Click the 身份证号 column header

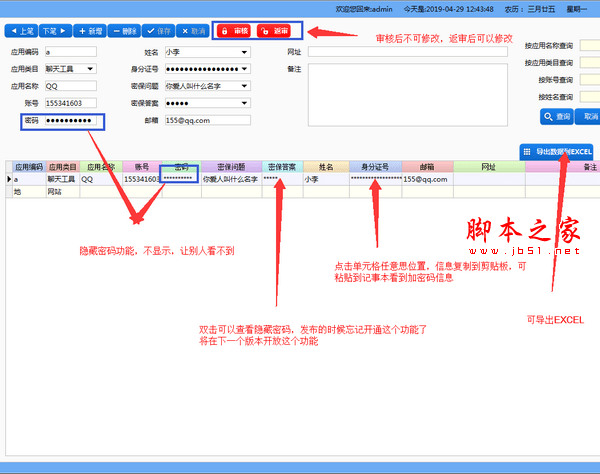pos(375,167)
